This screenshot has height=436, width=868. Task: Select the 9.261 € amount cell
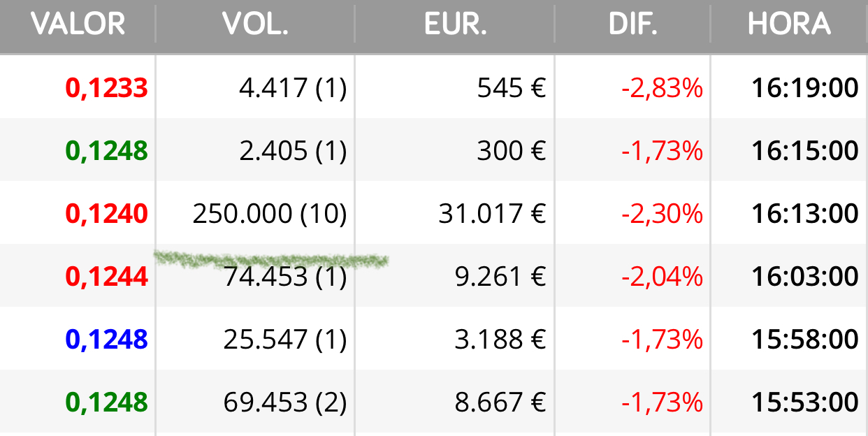501,277
